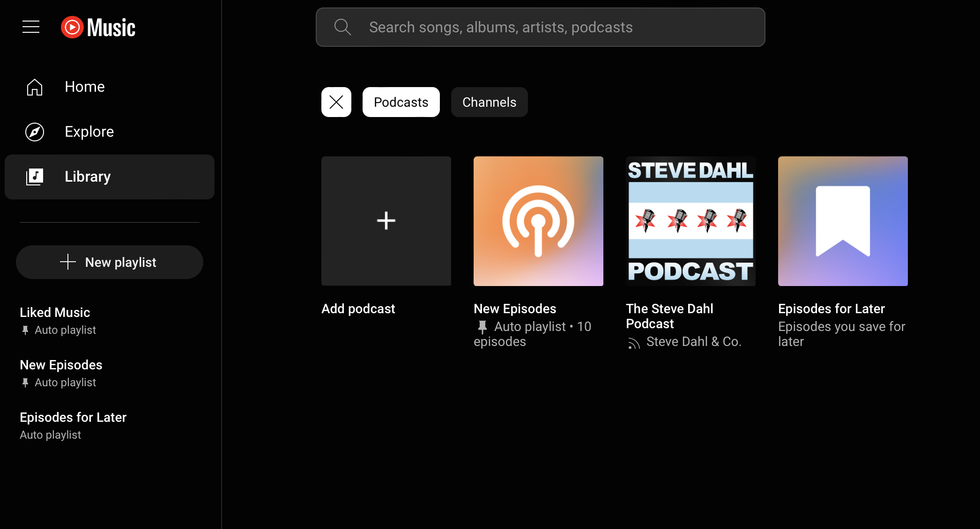Image resolution: width=980 pixels, height=529 pixels.
Task: Open the Episodes for Later bookmark thumbnail
Action: [x=843, y=221]
